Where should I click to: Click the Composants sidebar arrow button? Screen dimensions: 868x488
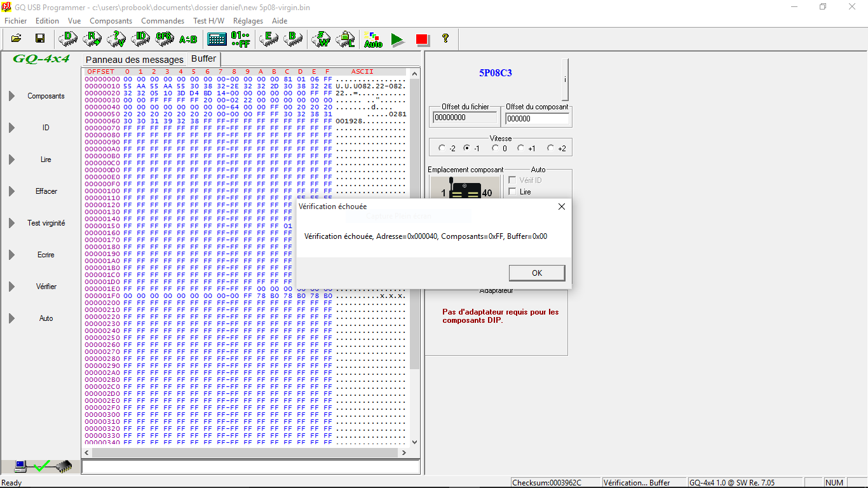(11, 96)
